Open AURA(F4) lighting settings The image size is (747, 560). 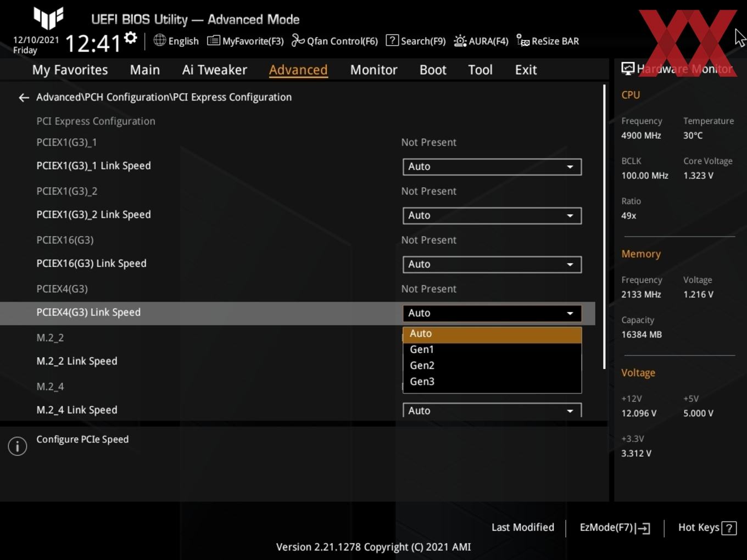coord(481,41)
